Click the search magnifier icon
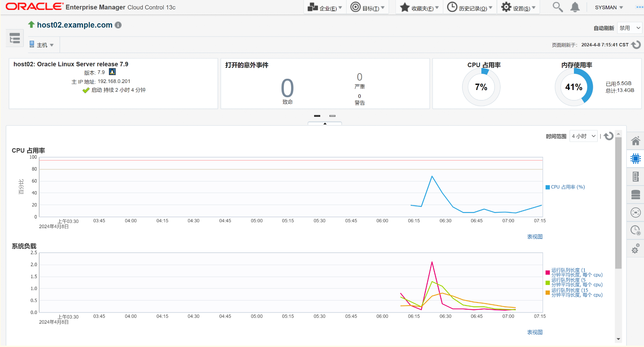 [x=558, y=7]
